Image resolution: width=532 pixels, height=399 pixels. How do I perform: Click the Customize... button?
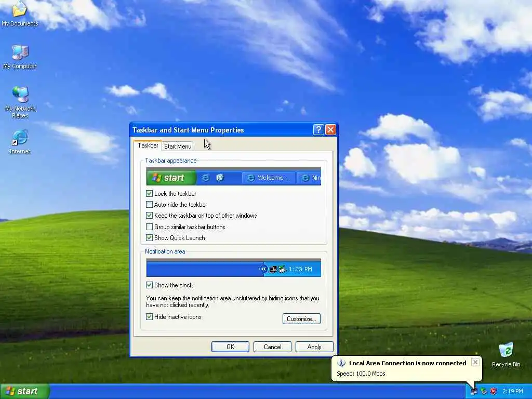tap(301, 318)
